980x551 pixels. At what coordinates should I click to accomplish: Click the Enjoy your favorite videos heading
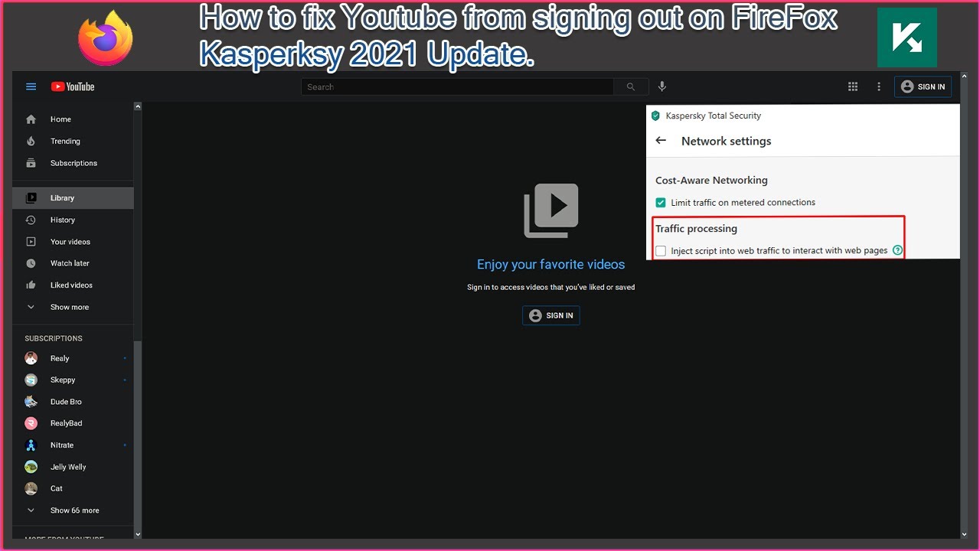pos(551,264)
